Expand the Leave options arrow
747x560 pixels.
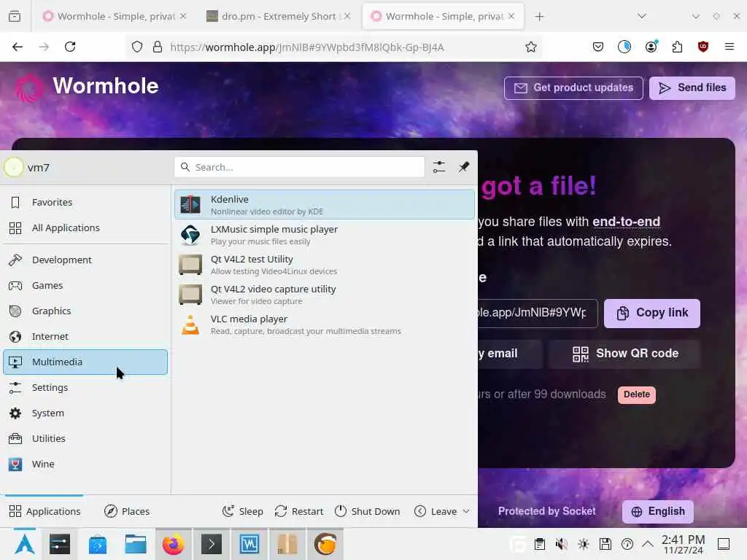[466, 511]
